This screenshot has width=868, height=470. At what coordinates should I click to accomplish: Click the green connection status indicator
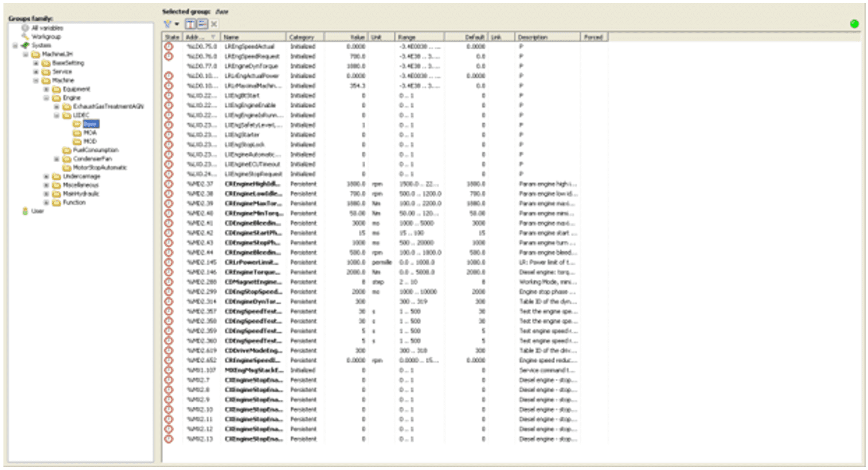[x=854, y=24]
